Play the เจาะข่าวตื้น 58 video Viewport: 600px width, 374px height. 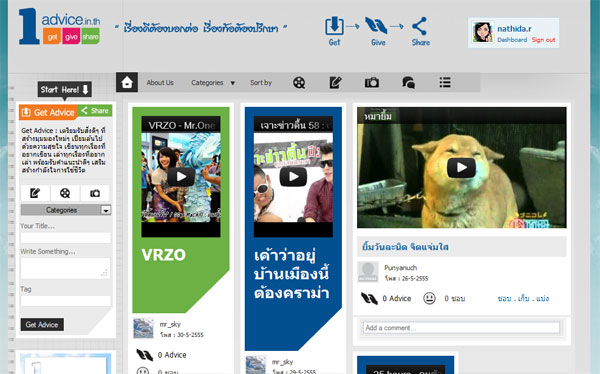click(x=293, y=176)
